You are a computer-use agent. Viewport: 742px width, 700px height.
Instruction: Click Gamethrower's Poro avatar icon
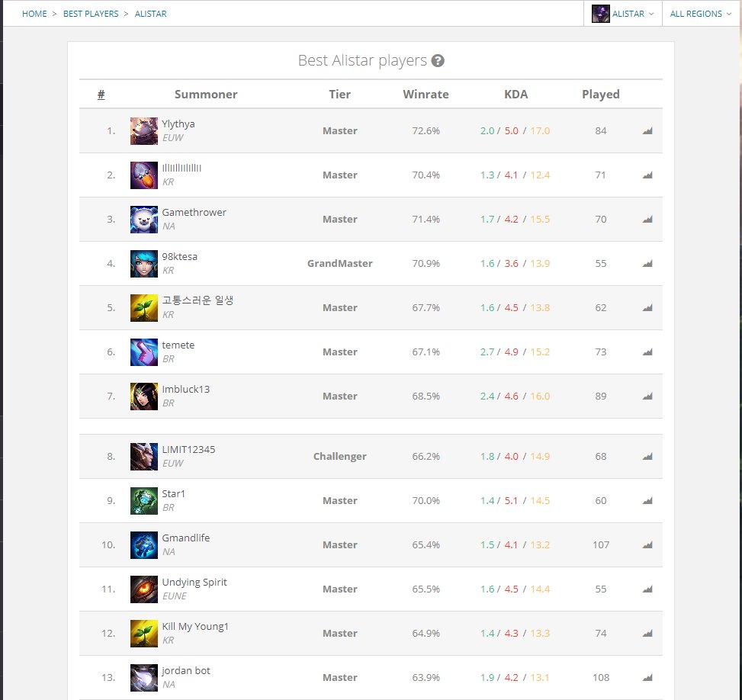click(144, 219)
